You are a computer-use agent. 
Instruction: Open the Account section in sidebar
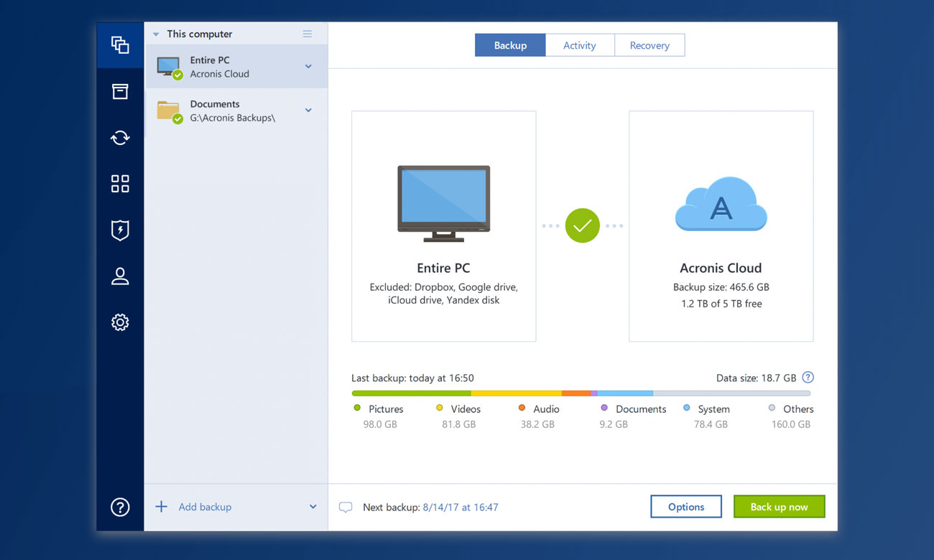point(120,276)
